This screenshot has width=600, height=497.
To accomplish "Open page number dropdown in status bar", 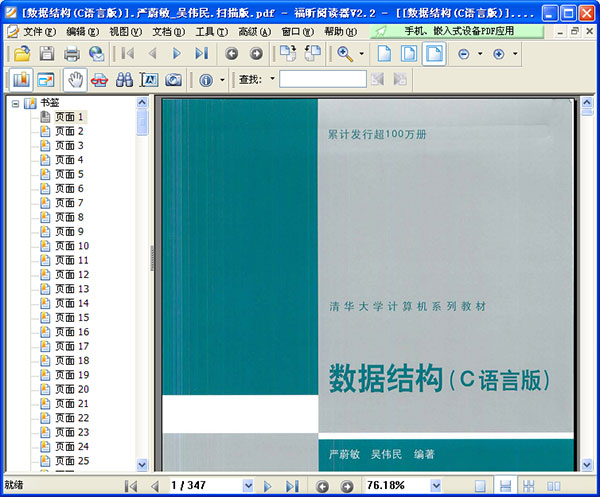I will tap(248, 486).
